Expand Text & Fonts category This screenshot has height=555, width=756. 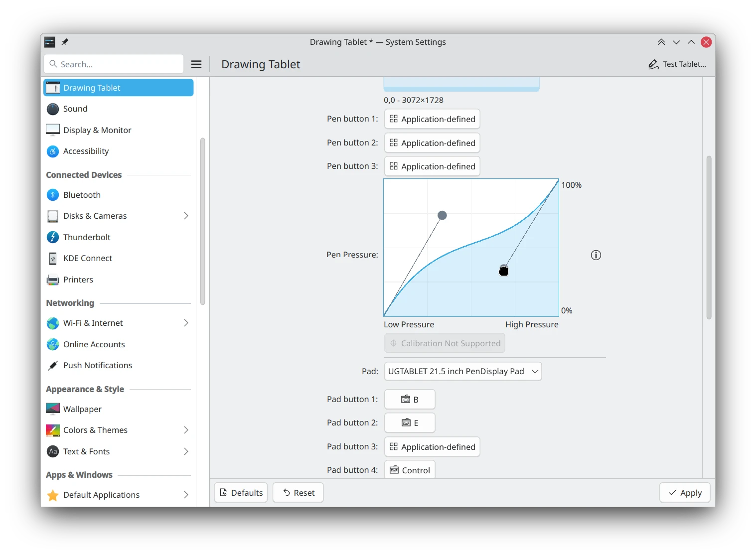click(186, 451)
